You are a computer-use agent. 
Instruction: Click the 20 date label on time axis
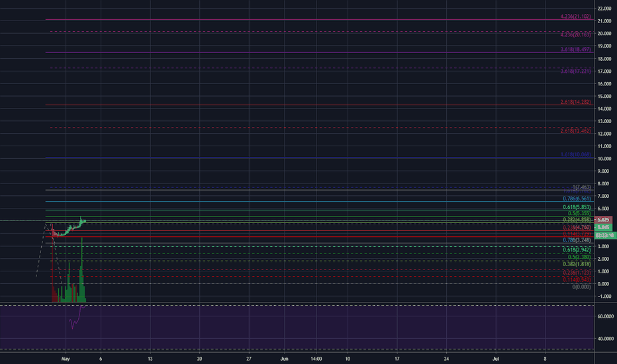pyautogui.click(x=199, y=359)
